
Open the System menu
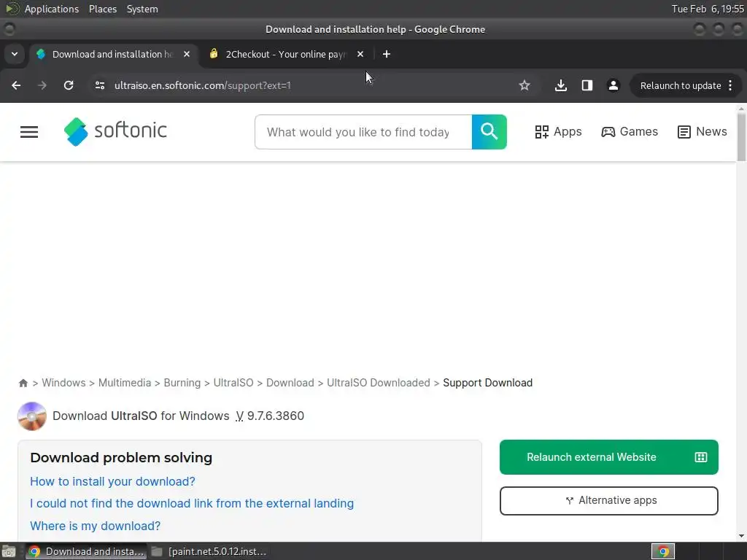point(142,9)
